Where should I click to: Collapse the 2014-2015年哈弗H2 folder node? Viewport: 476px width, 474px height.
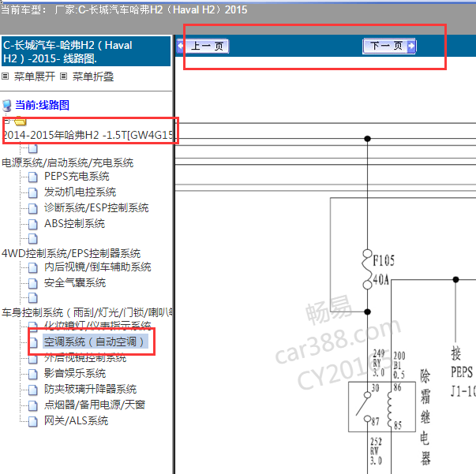pyautogui.click(x=6, y=121)
